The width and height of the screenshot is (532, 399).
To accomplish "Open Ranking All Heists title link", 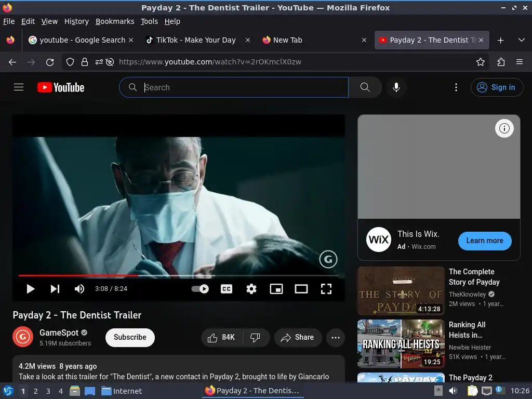I will pos(467,330).
